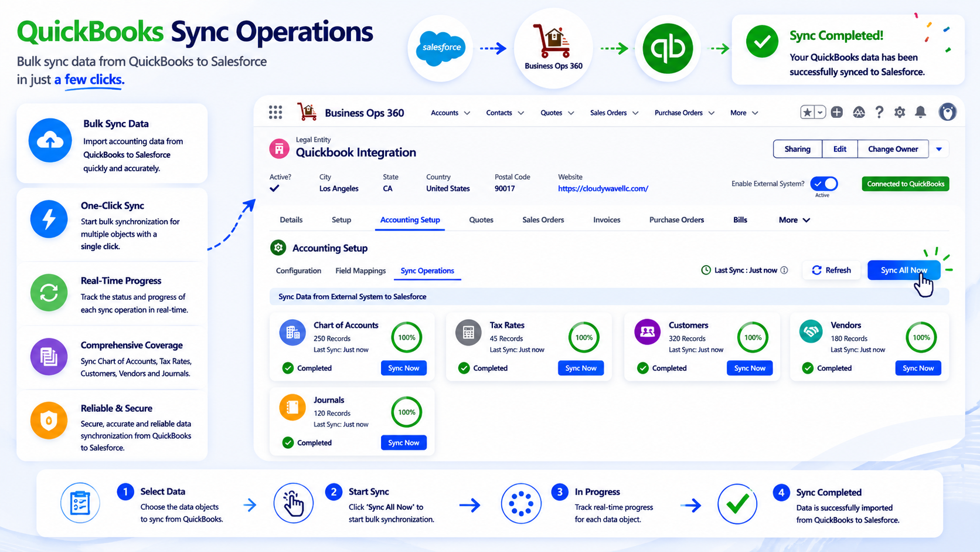
Task: Open the cloudywavellc.com website link
Action: click(603, 189)
